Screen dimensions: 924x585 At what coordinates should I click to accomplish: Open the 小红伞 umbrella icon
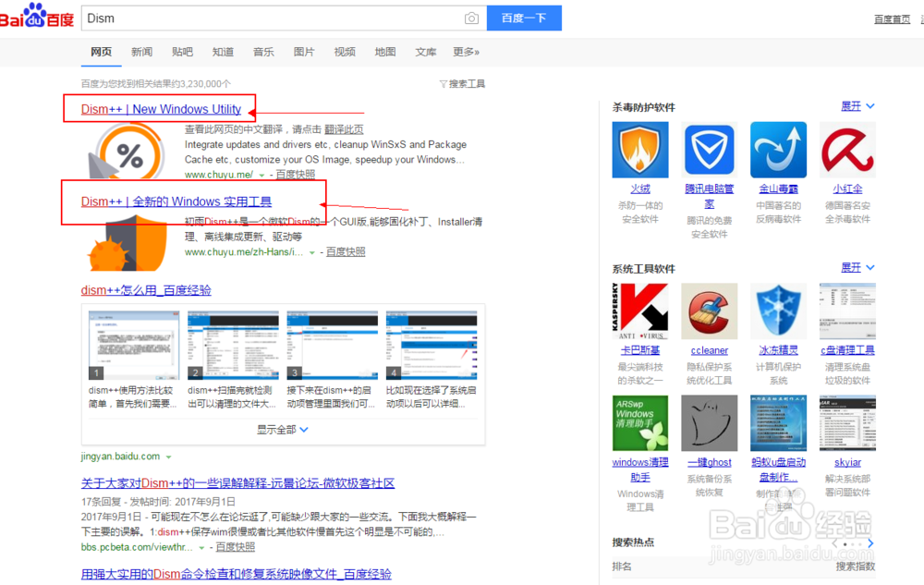tap(847, 150)
